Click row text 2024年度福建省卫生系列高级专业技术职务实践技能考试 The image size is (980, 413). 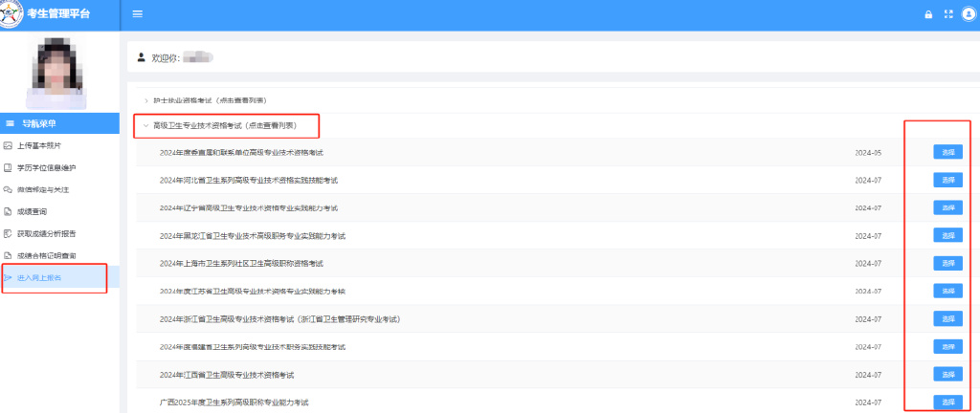(253, 347)
